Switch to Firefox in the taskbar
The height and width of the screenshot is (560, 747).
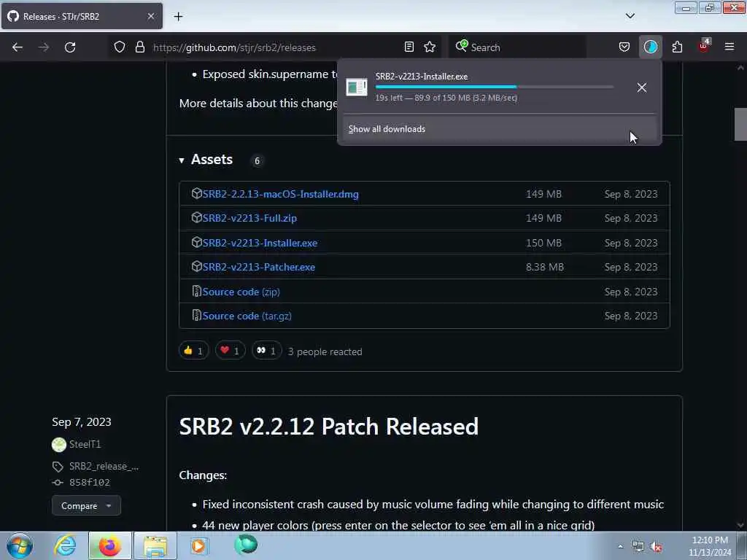coord(109,545)
